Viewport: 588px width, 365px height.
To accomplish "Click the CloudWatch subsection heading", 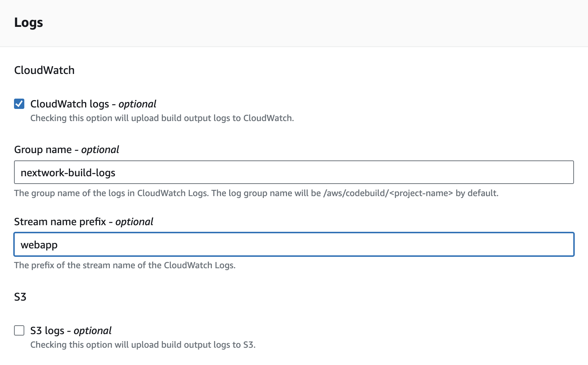I will click(44, 70).
